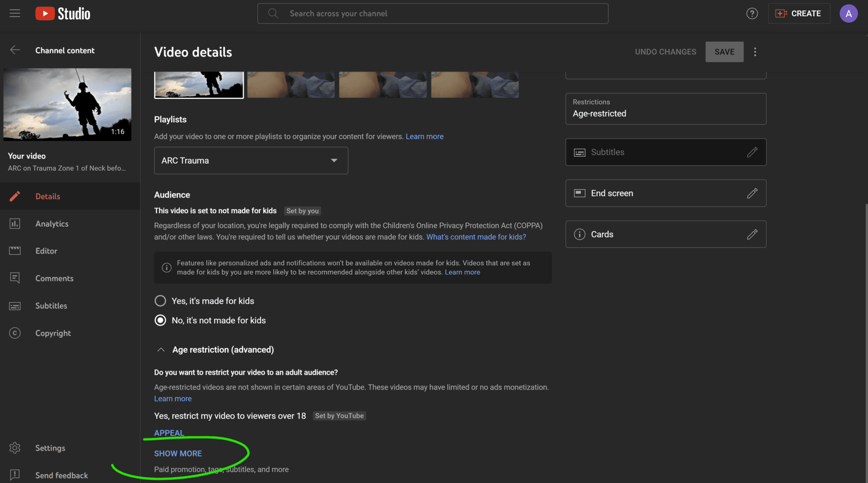Click the sidebar video preview thumbnail

(67, 105)
